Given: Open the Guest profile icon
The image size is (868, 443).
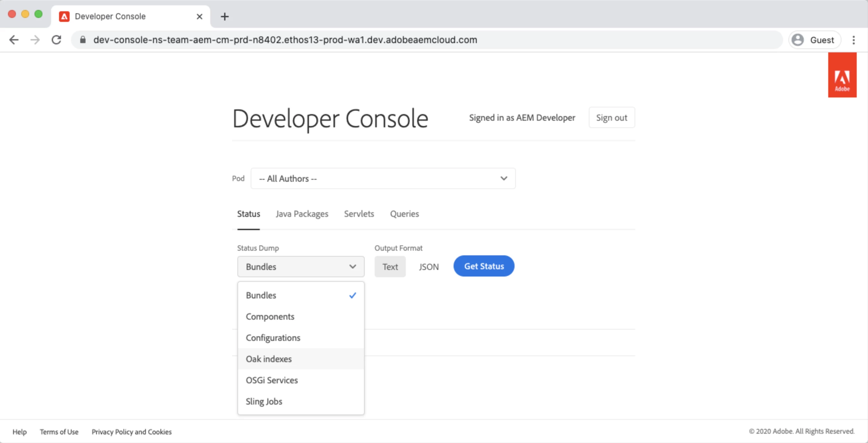Looking at the screenshot, I should click(798, 40).
